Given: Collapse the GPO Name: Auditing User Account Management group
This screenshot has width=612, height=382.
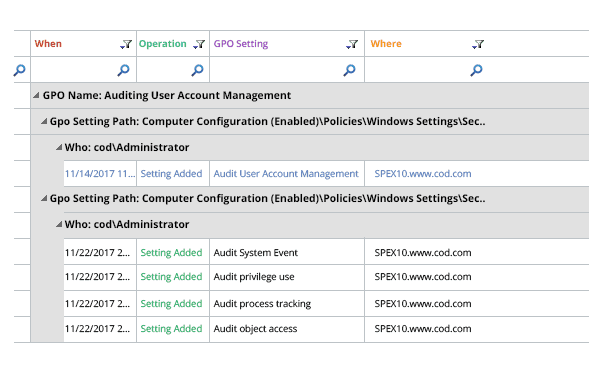Looking at the screenshot, I should pyautogui.click(x=36, y=95).
